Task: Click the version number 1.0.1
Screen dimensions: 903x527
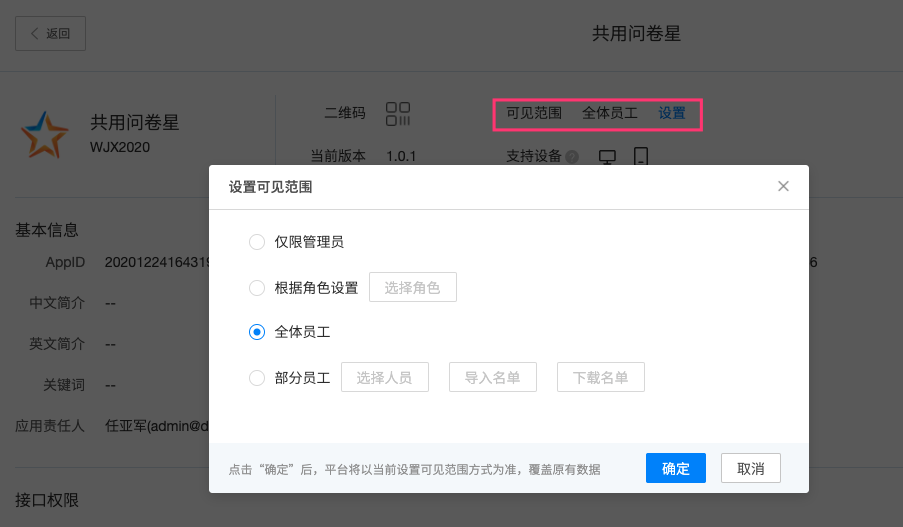Action: pyautogui.click(x=401, y=157)
